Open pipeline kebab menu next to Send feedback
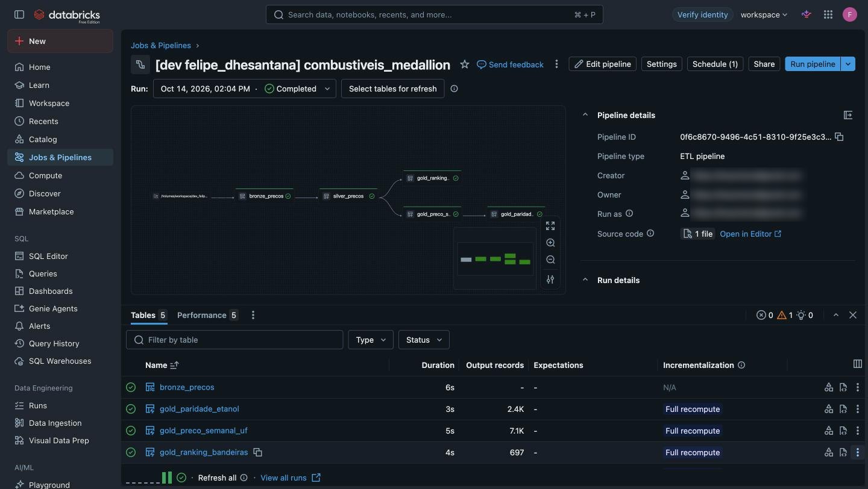Viewport: 868px width, 489px height. (x=556, y=64)
